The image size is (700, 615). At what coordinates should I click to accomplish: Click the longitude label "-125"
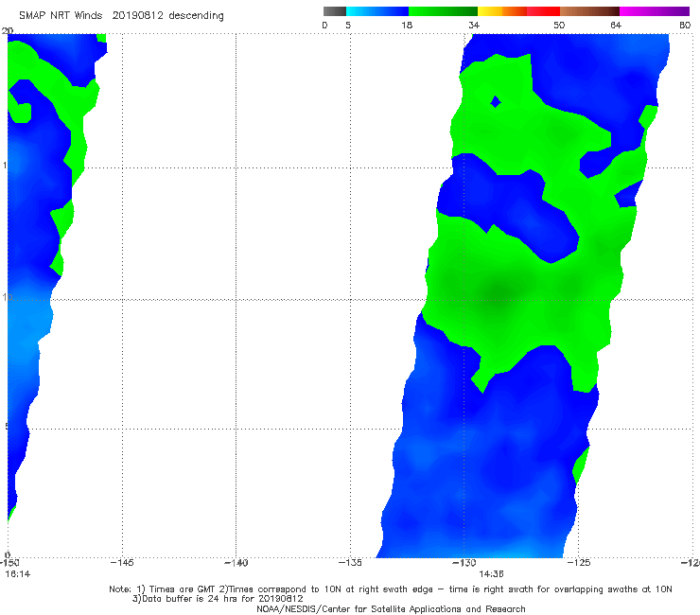pos(579,563)
